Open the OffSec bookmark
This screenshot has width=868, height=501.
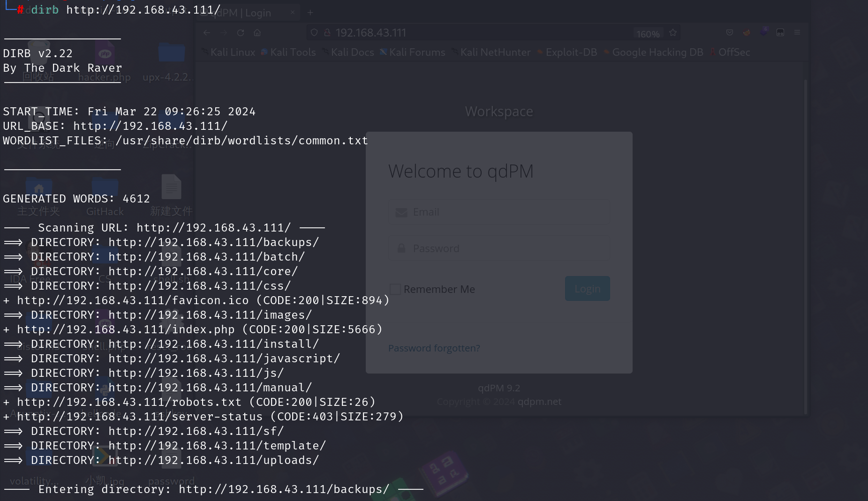tap(730, 52)
